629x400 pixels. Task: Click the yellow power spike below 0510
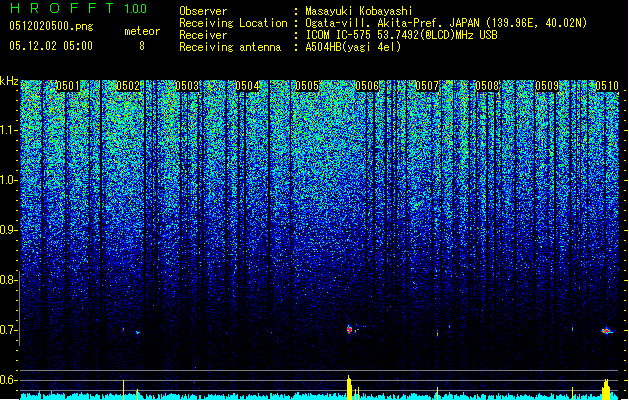(x=606, y=390)
